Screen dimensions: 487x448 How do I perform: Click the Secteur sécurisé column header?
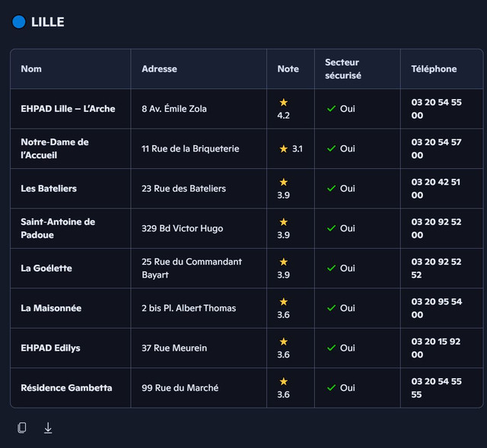click(x=343, y=69)
